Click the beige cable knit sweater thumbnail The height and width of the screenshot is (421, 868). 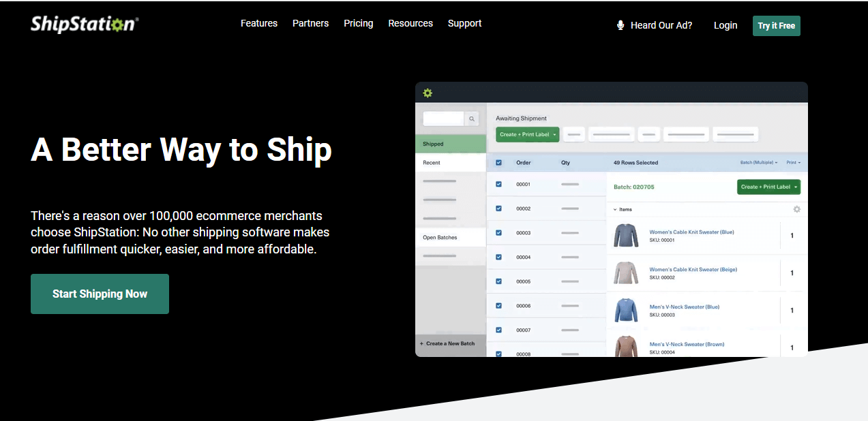[x=626, y=272]
